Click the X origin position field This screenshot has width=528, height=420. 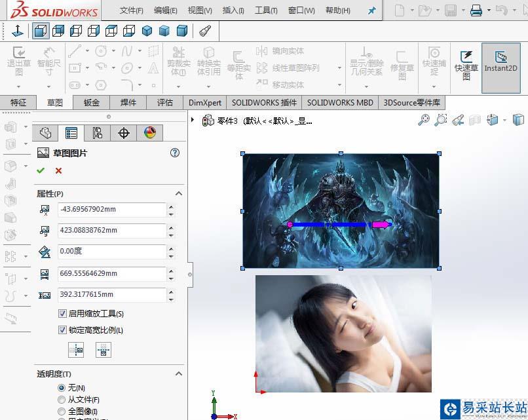pos(112,210)
